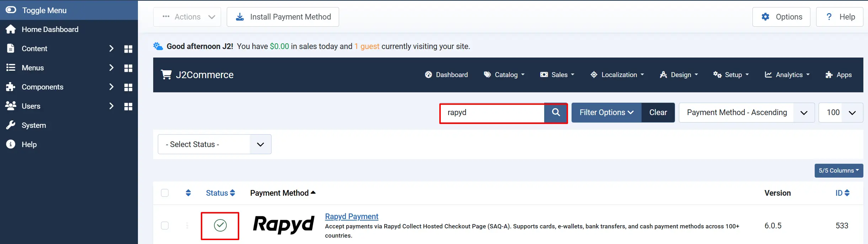Click the ordering sort arrows column header
The width and height of the screenshot is (868, 244).
pyautogui.click(x=188, y=193)
